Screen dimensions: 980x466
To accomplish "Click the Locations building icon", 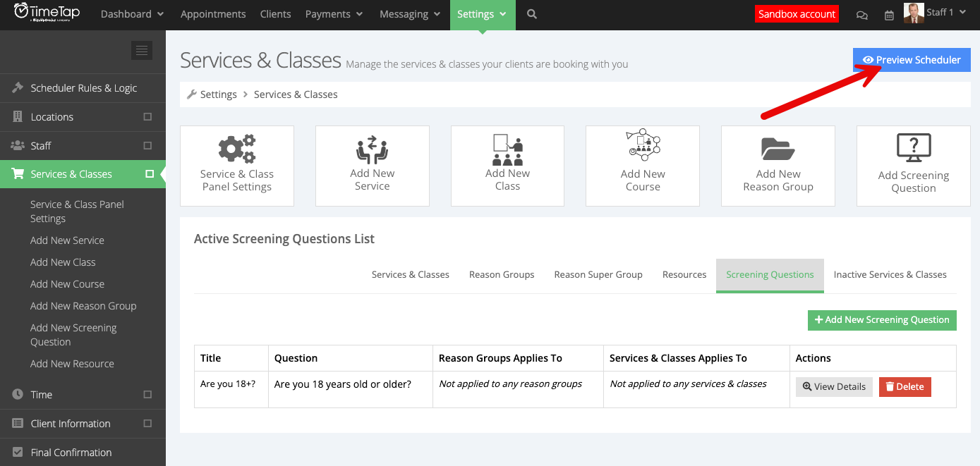I will (x=18, y=117).
